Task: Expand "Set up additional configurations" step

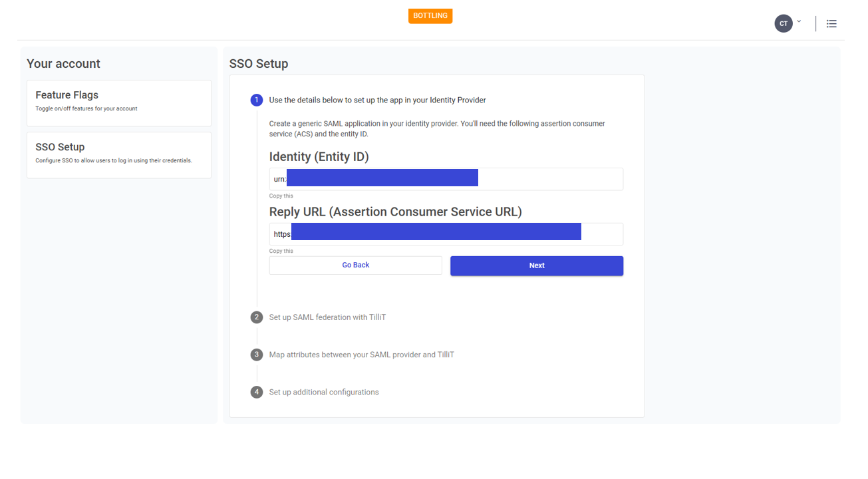Action: pos(324,393)
